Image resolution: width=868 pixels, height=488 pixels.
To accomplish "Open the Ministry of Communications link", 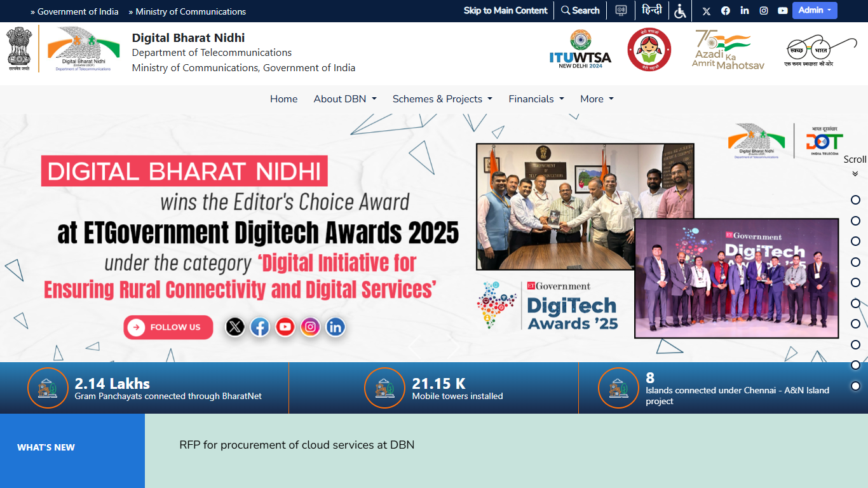I will (187, 11).
